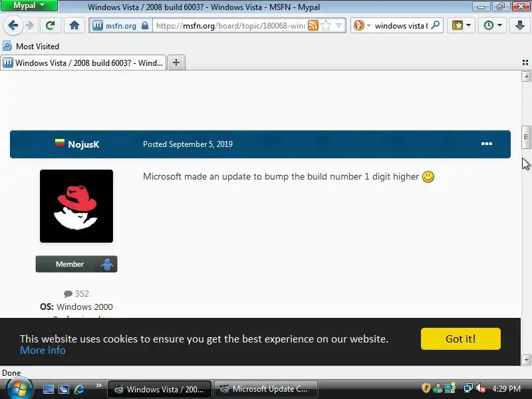Subscribe via the RSS feed icon
This screenshot has width=532, height=399.
(x=313, y=26)
